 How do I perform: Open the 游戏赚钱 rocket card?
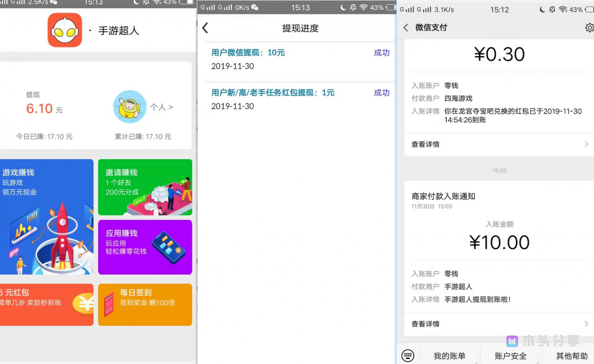pyautogui.click(x=46, y=217)
